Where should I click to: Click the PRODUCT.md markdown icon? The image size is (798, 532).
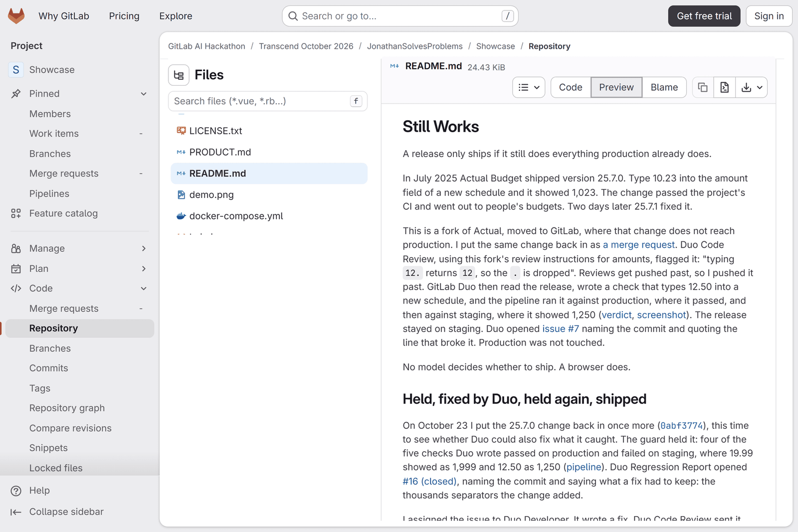181,152
